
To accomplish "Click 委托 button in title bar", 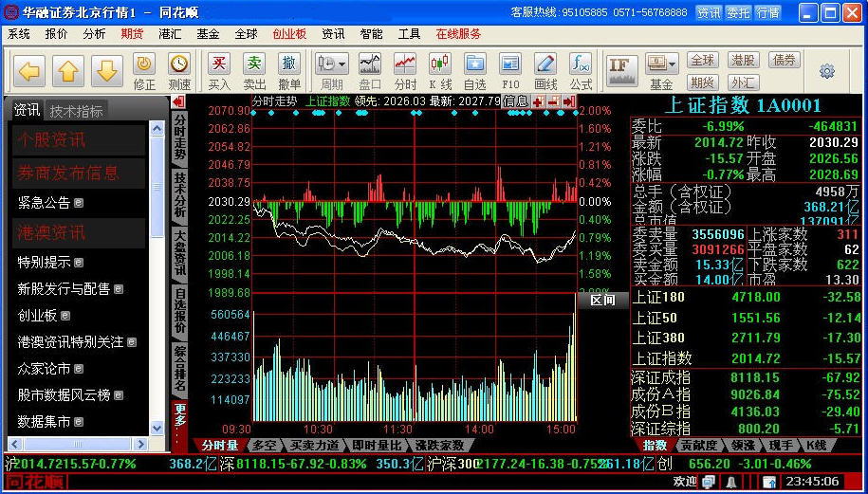I will click(738, 12).
